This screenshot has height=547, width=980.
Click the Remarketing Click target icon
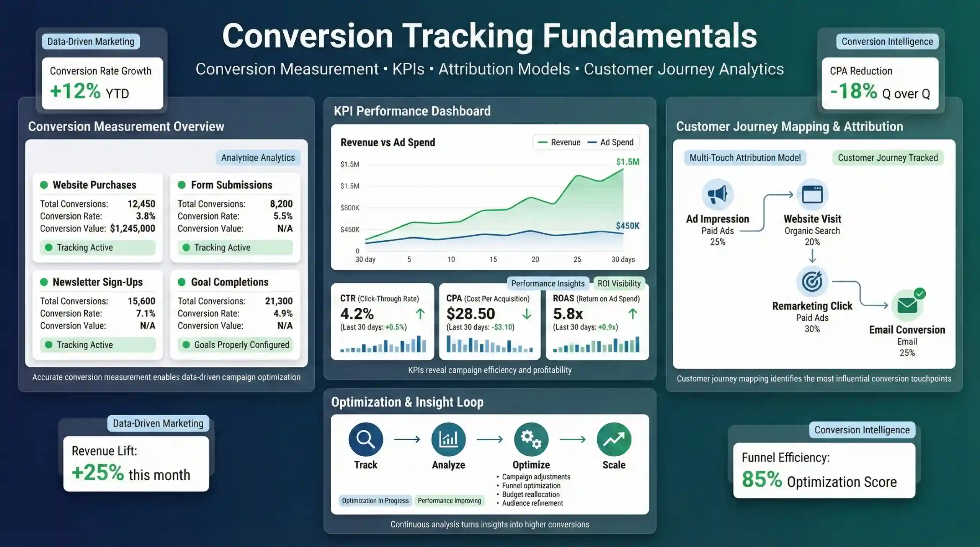[812, 282]
